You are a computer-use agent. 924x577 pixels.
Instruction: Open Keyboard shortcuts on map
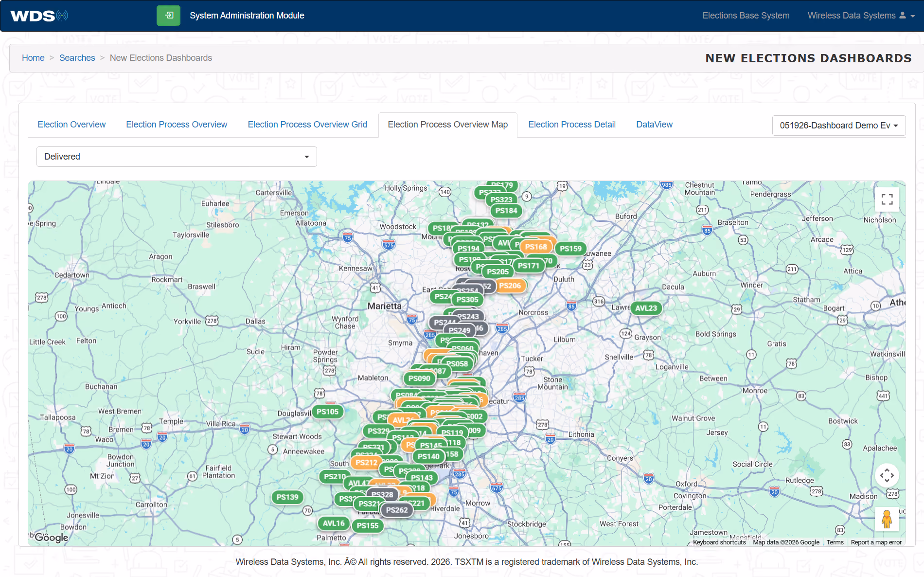click(x=719, y=542)
